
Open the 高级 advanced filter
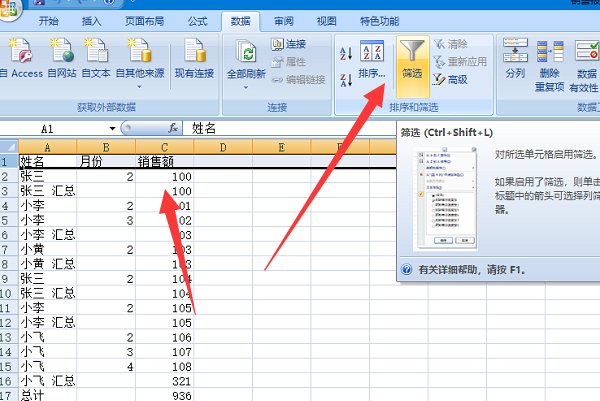tap(450, 80)
